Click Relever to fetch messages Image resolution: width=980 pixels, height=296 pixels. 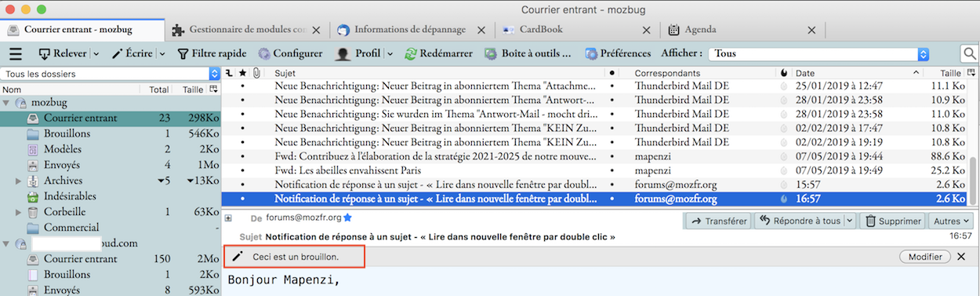coord(63,53)
